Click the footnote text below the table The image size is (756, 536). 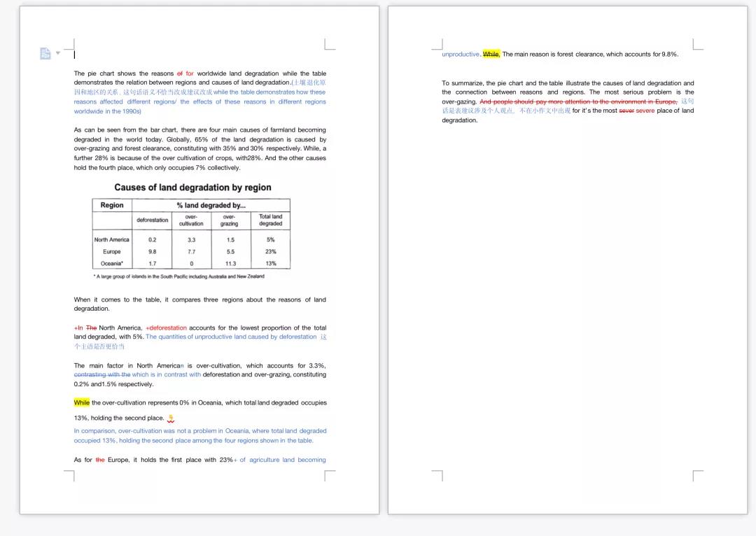click(x=178, y=276)
